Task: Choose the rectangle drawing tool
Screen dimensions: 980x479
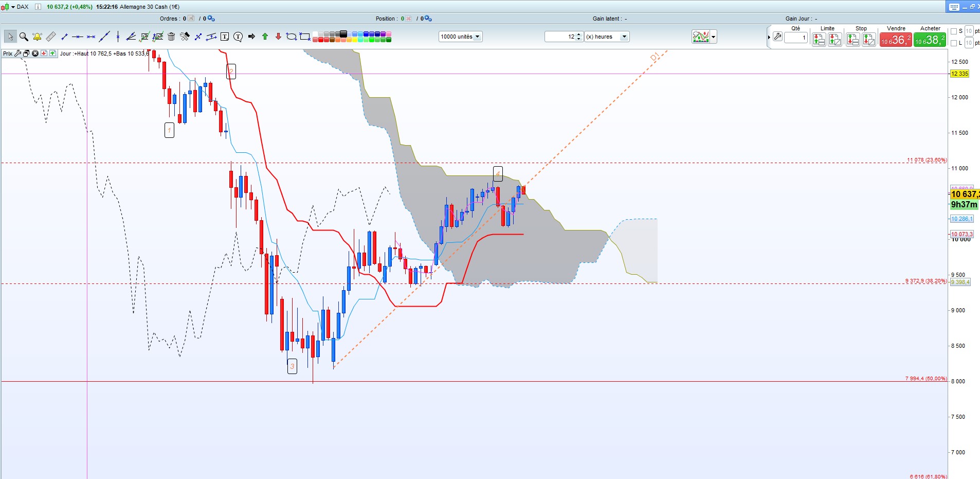Action: tap(305, 37)
